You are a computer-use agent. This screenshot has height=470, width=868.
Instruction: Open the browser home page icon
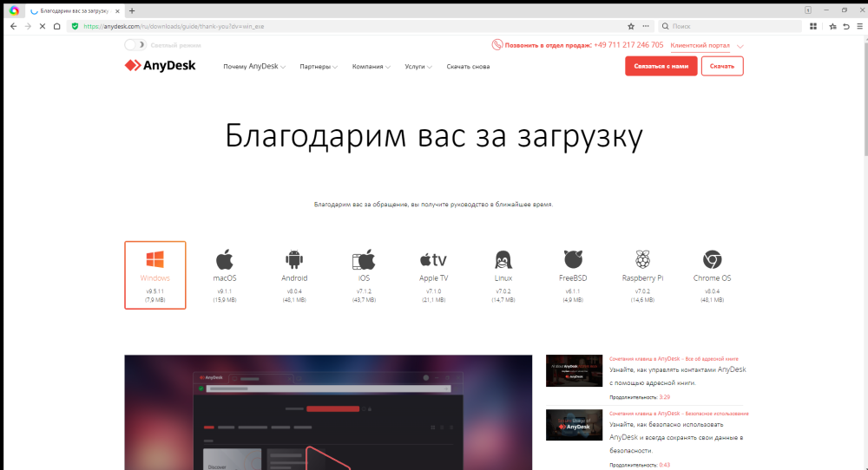[x=56, y=26]
